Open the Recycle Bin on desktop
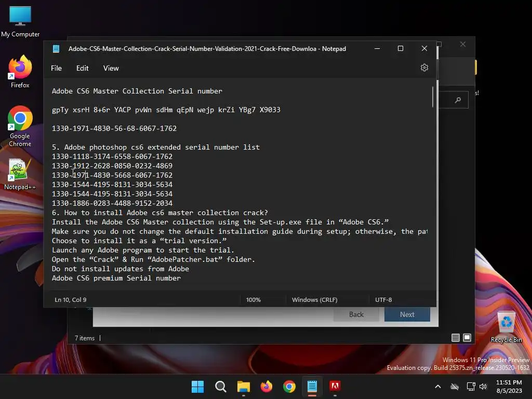532x399 pixels. click(506, 327)
